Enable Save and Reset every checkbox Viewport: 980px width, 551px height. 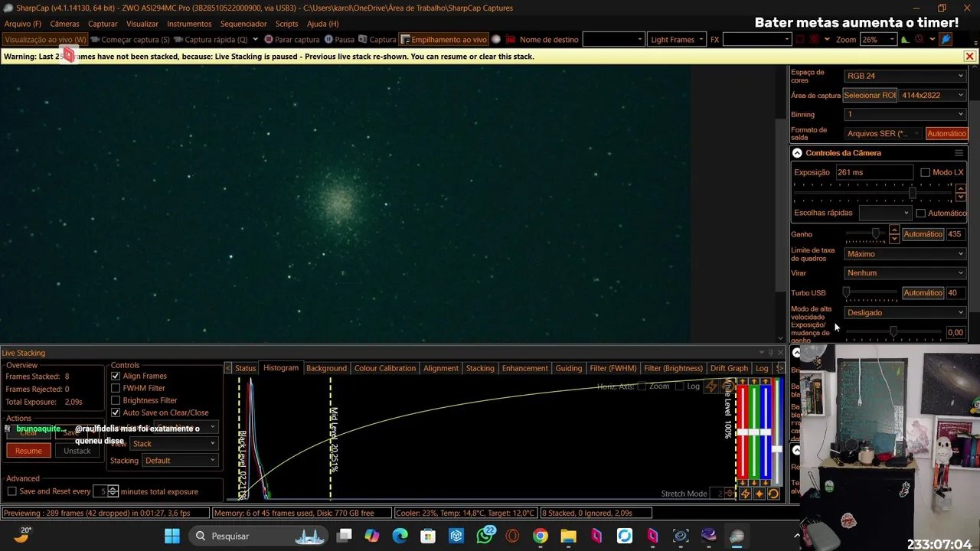11,491
